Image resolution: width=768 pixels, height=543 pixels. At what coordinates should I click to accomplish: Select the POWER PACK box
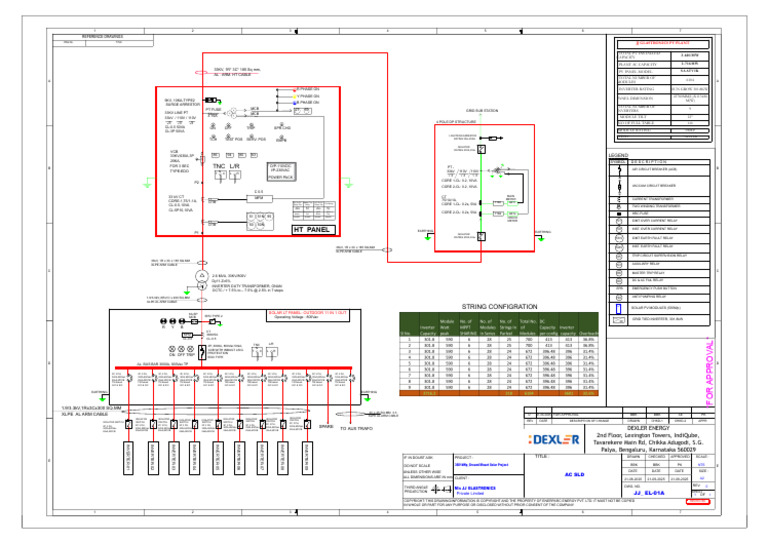point(281,172)
